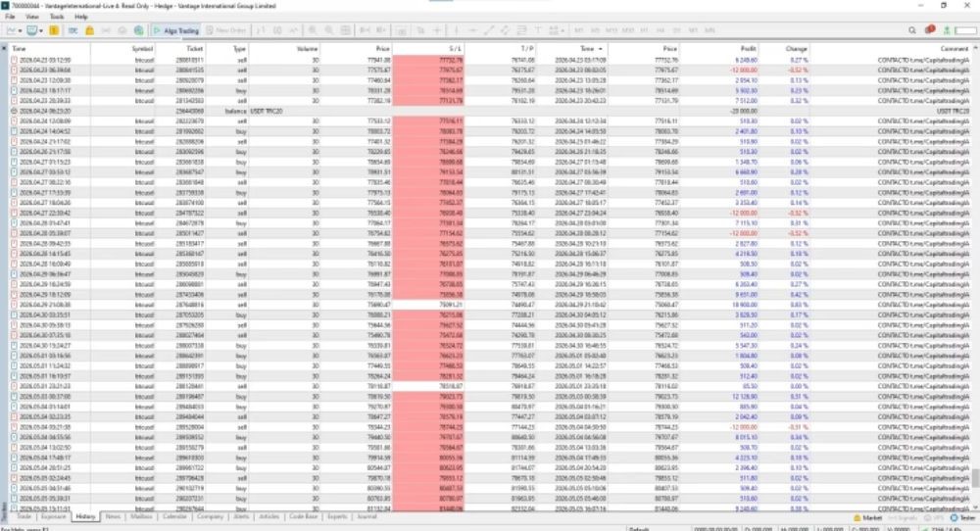The height and width of the screenshot is (531, 980).
Task: Click the globe icon in the toolbar
Action: pyautogui.click(x=139, y=30)
